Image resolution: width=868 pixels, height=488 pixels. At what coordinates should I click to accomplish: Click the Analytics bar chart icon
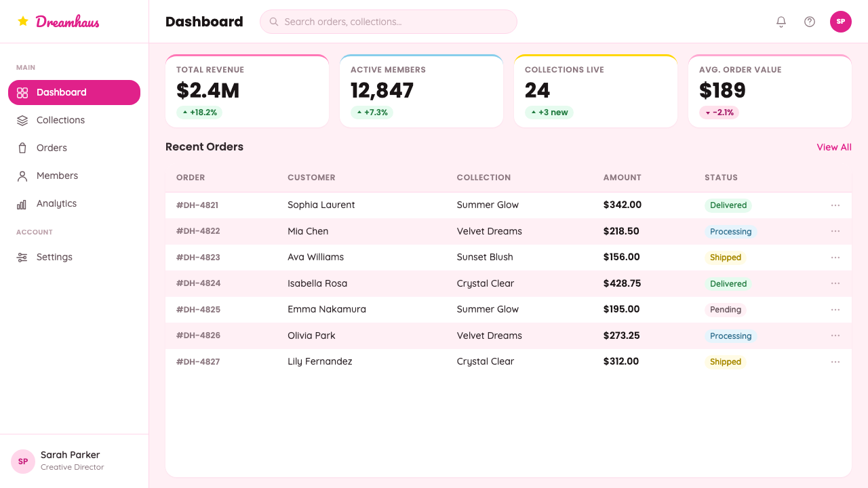[x=22, y=204]
